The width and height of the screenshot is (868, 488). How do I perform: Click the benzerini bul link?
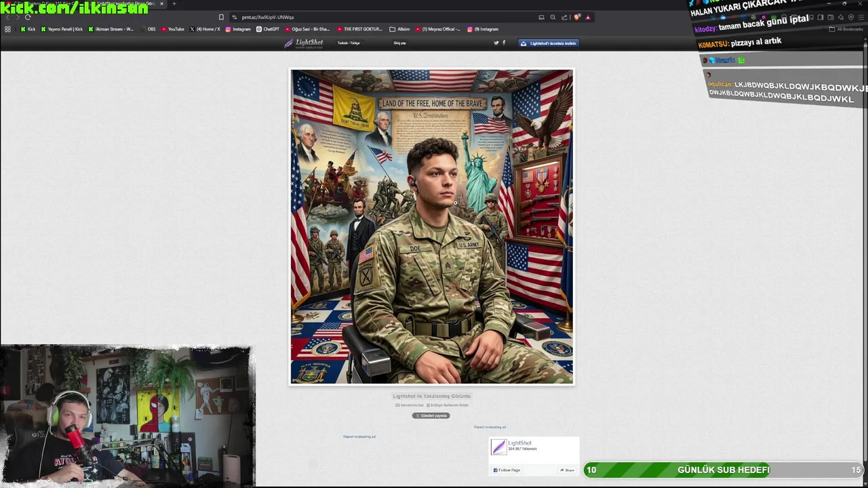pos(410,405)
